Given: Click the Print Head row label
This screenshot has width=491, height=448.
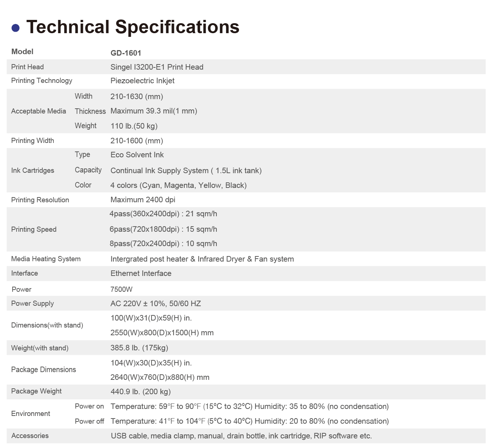Looking at the screenshot, I should click(27, 67).
